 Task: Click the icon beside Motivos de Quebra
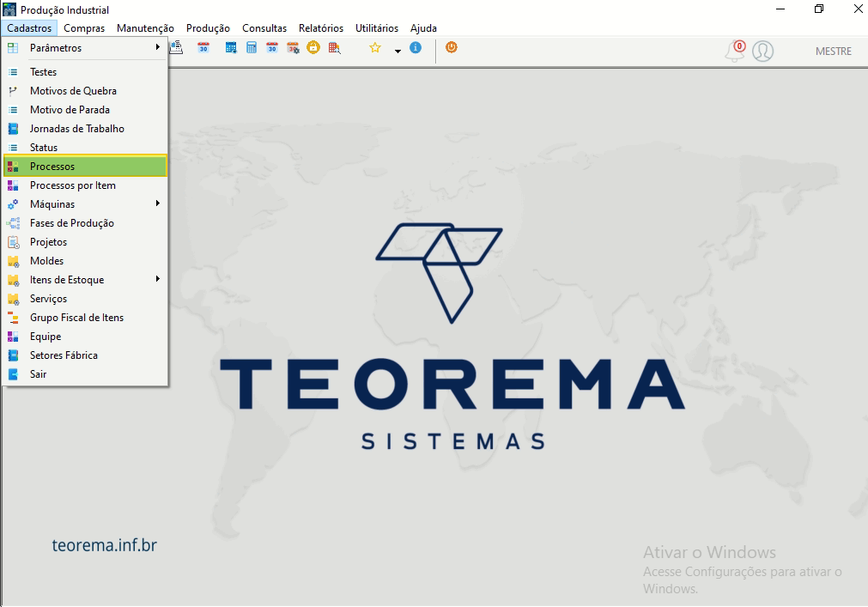coord(13,91)
